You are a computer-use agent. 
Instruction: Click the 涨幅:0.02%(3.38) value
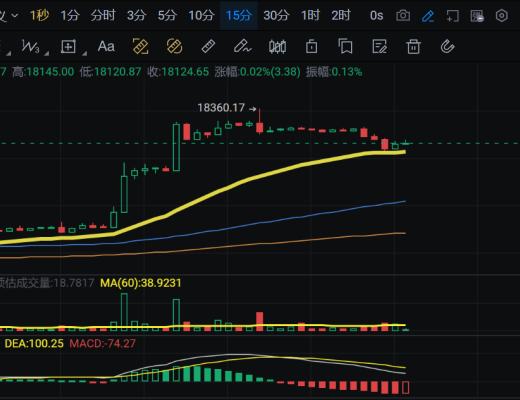pyautogui.click(x=258, y=72)
